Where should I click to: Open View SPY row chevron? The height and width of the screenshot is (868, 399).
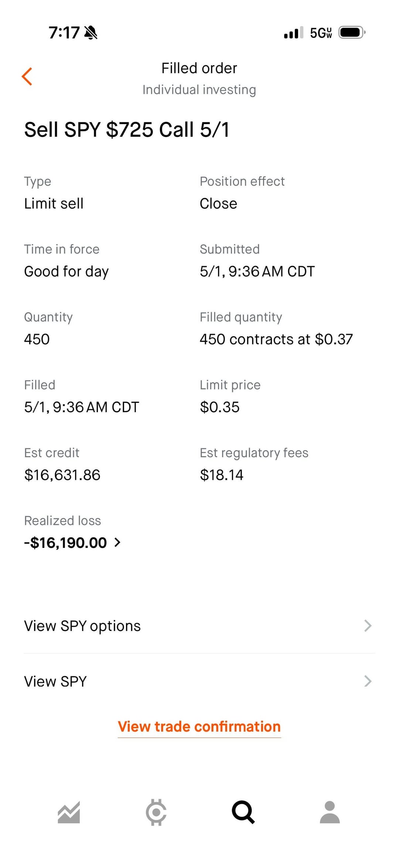pos(368,681)
